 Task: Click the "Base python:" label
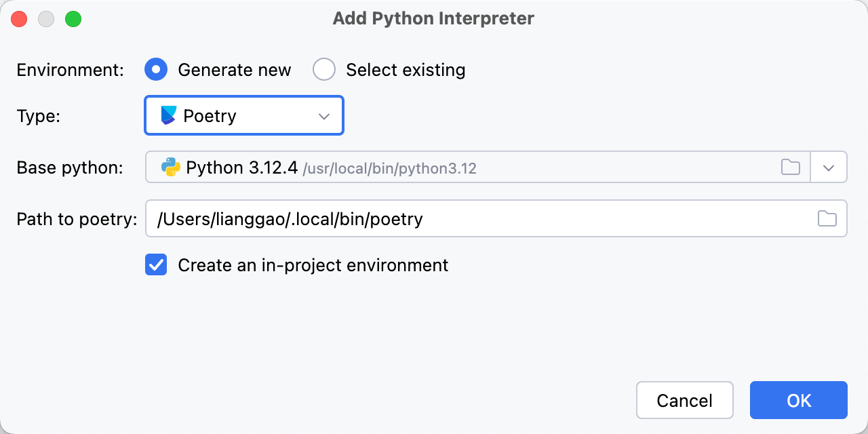(x=70, y=168)
